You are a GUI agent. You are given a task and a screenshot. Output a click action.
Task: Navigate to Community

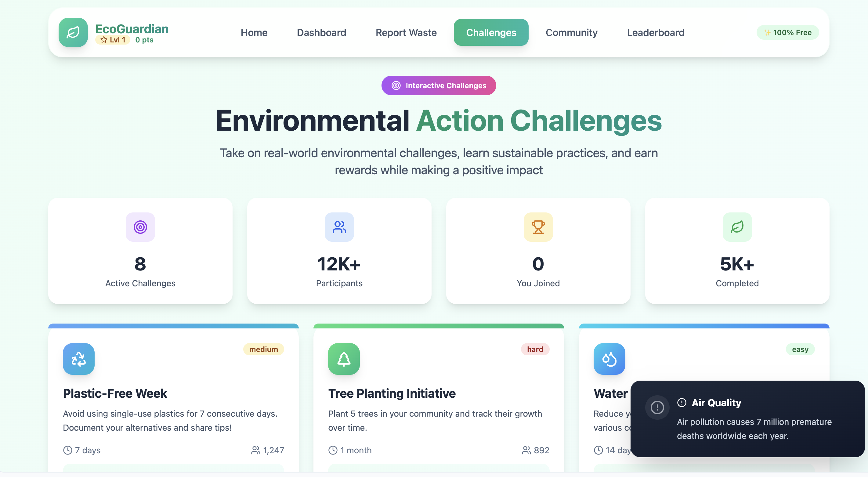[571, 33]
